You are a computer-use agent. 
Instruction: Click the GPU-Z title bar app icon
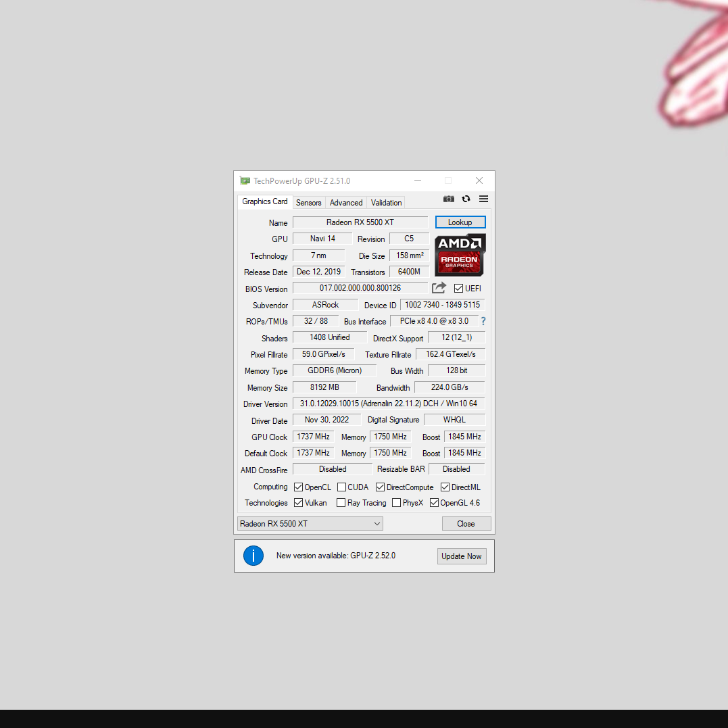click(245, 180)
